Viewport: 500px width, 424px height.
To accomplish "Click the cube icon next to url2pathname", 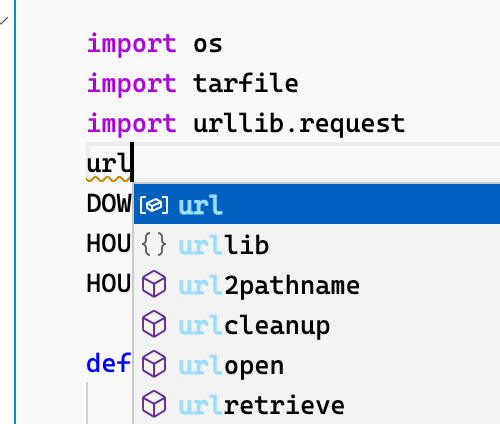I will 154,284.
